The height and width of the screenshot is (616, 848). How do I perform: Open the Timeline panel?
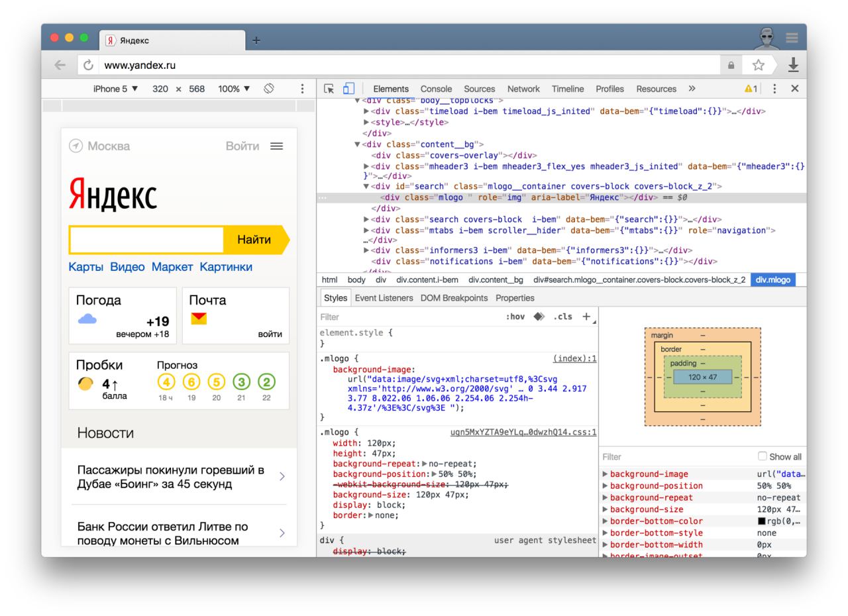click(568, 89)
